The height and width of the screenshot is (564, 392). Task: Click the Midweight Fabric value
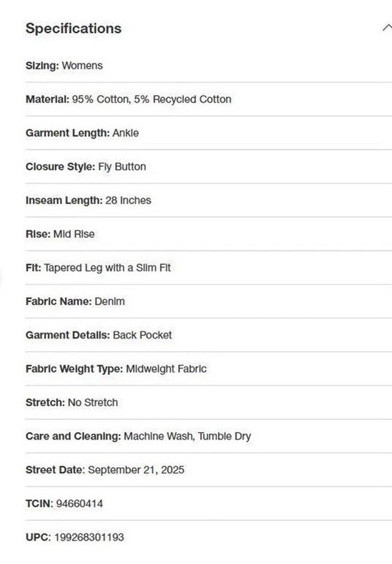(x=166, y=369)
